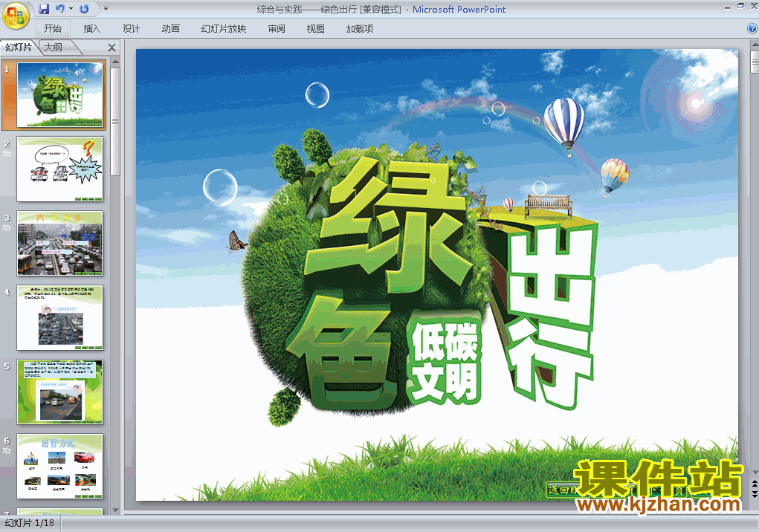Select slide 1 thumbnail 绿色出行
The width and height of the screenshot is (759, 532).
point(60,95)
